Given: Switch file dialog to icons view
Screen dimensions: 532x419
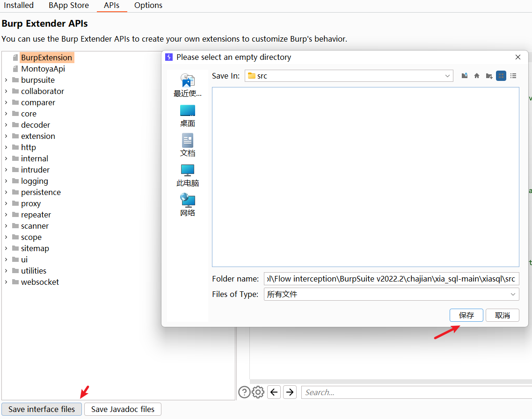Looking at the screenshot, I should click(x=501, y=76).
